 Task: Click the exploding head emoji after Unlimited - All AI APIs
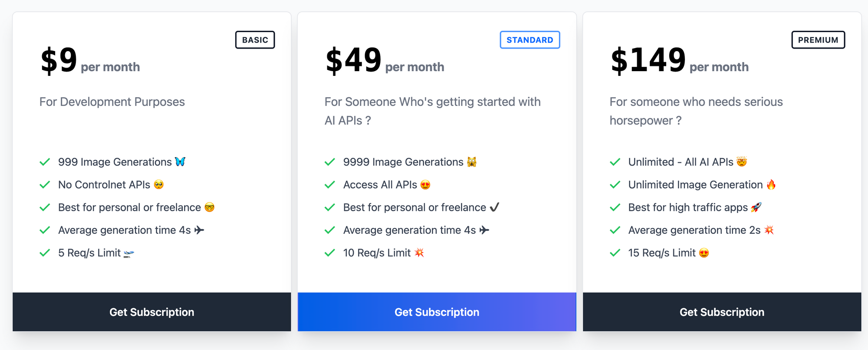point(742,162)
